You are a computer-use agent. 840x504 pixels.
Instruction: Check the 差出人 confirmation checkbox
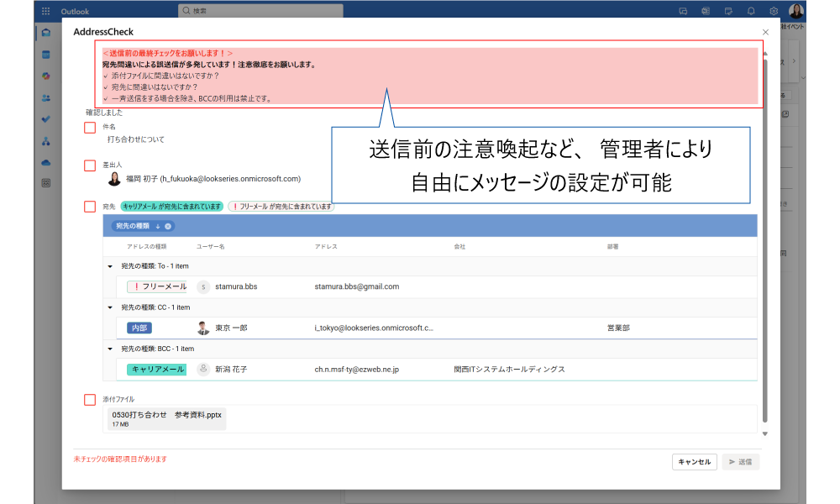pos(90,166)
